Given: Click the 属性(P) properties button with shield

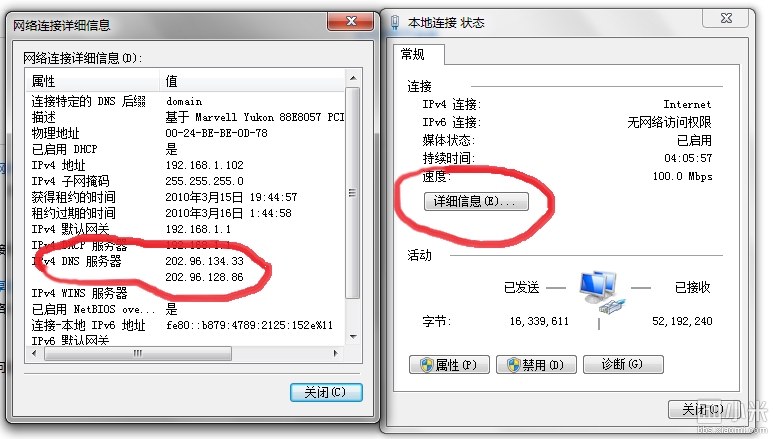Looking at the screenshot, I should coord(449,364).
